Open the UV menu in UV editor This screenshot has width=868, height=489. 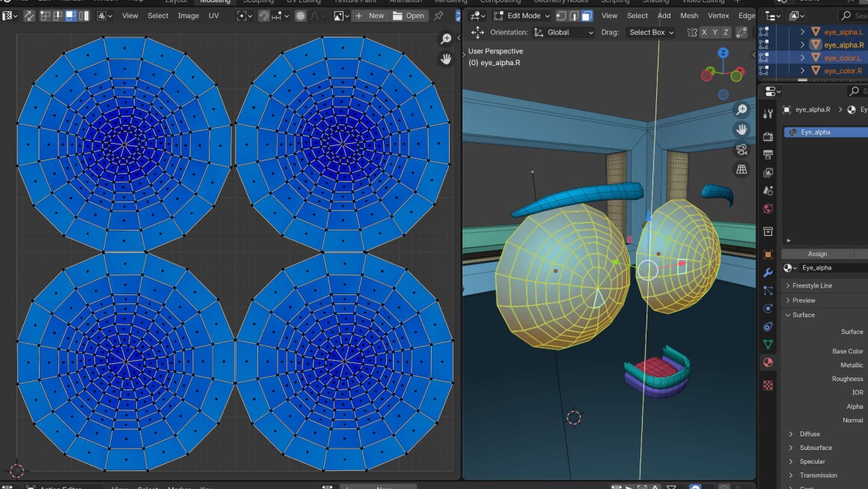(x=214, y=16)
